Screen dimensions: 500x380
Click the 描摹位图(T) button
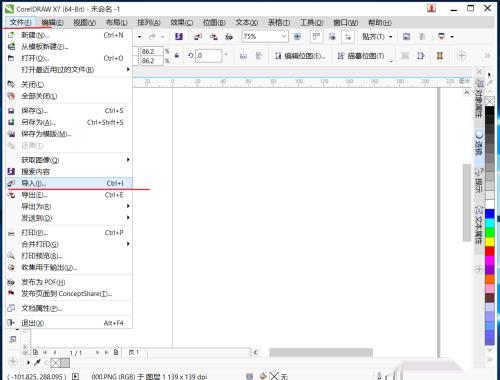click(361, 56)
